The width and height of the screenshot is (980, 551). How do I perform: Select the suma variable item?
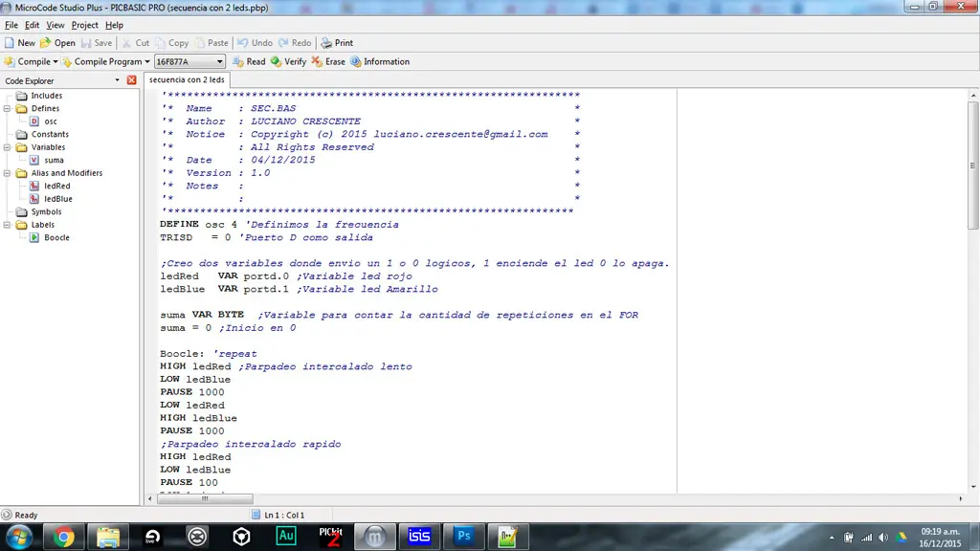coord(54,160)
